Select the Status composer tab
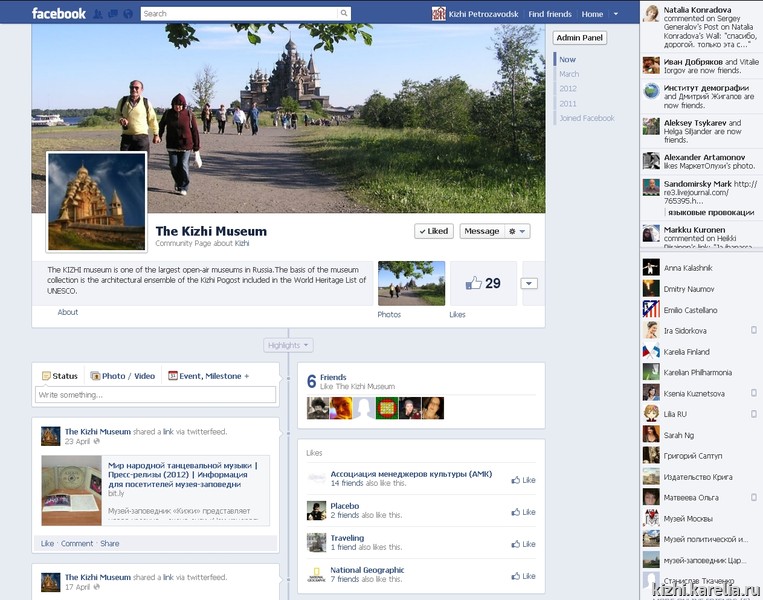The image size is (763, 600). (x=60, y=376)
